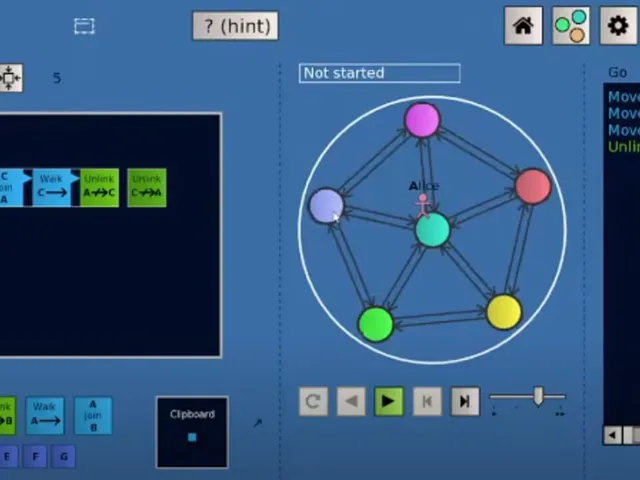Click the ? (hint) button

point(236,26)
